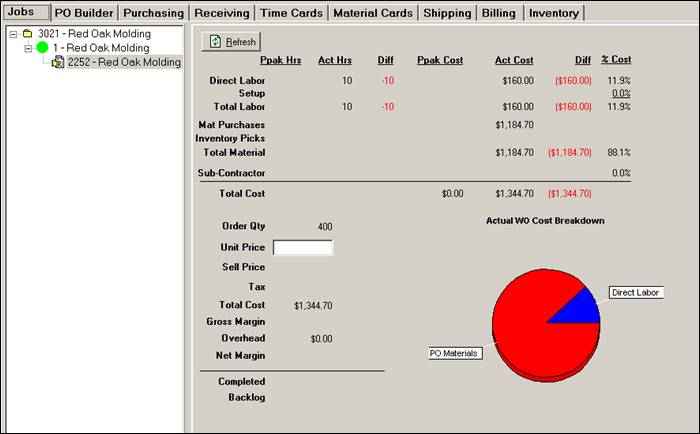Click the green arrow icon on the Refresh button
This screenshot has height=434, width=700.
(x=215, y=42)
